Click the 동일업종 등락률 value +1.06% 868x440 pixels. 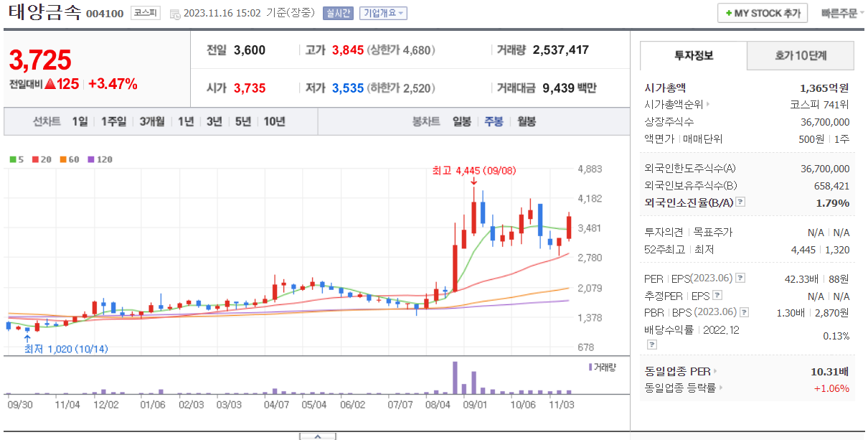[831, 388]
